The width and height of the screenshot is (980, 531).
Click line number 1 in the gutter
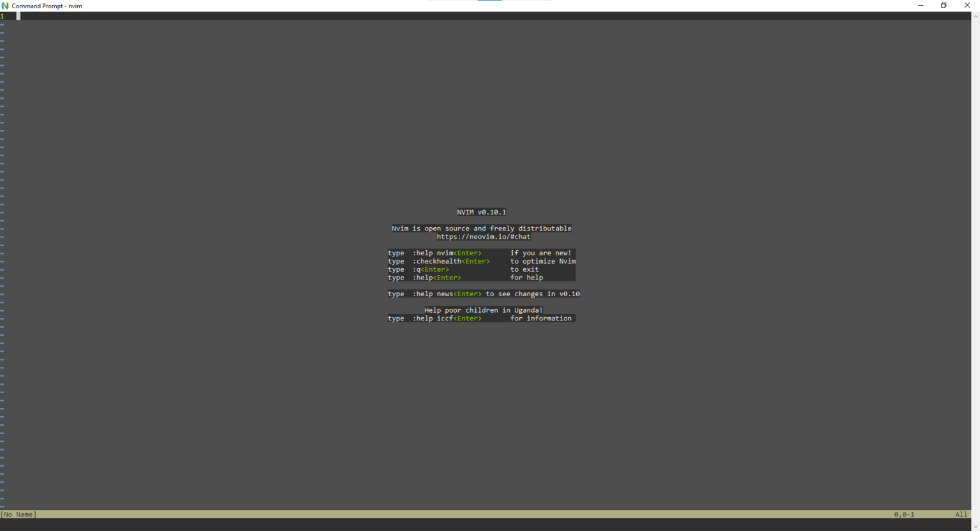coord(2,16)
